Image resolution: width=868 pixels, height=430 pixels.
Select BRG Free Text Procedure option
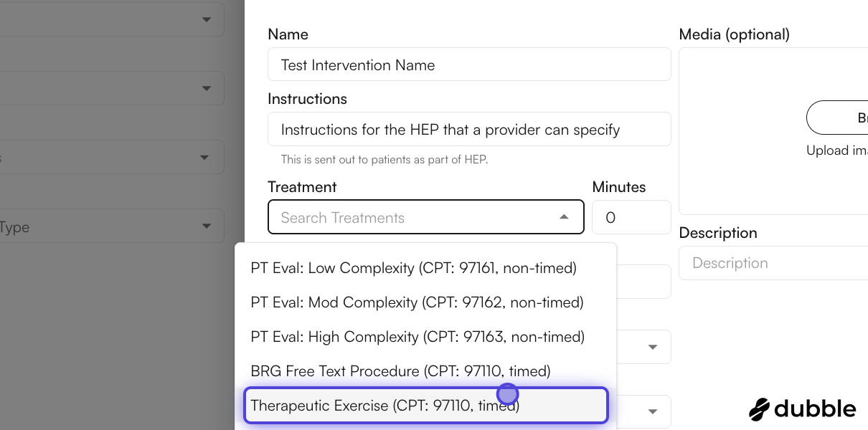(x=400, y=371)
